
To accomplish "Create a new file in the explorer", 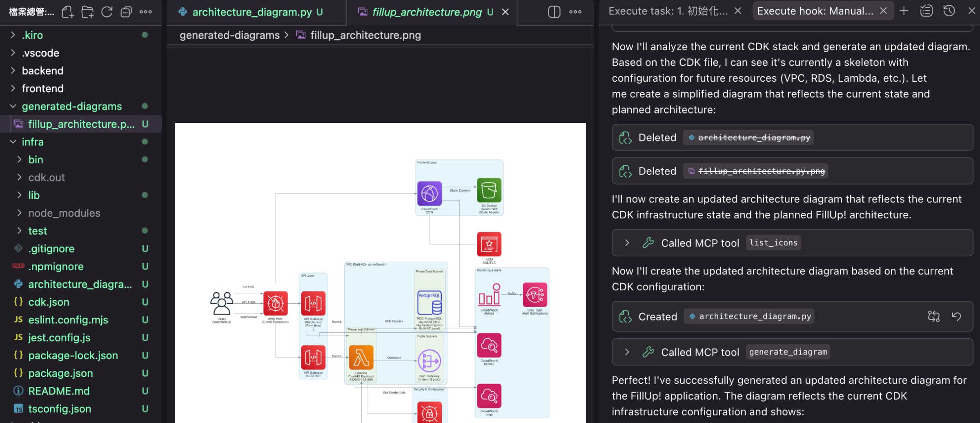I will point(67,12).
